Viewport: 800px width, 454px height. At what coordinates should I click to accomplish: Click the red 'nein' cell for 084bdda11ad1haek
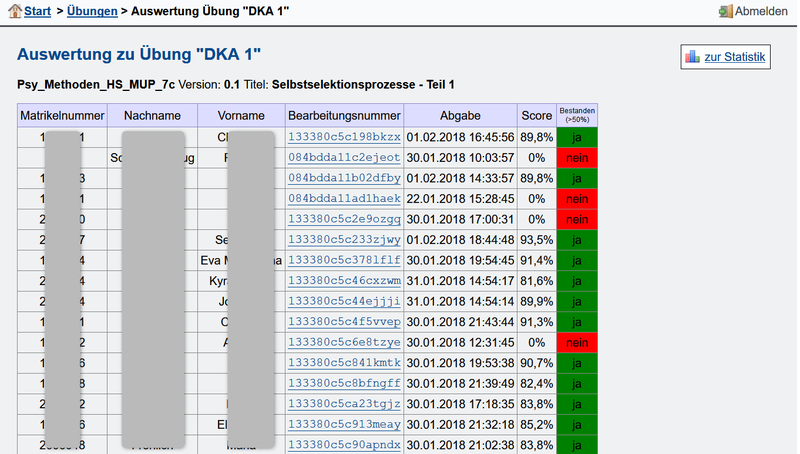[577, 199]
